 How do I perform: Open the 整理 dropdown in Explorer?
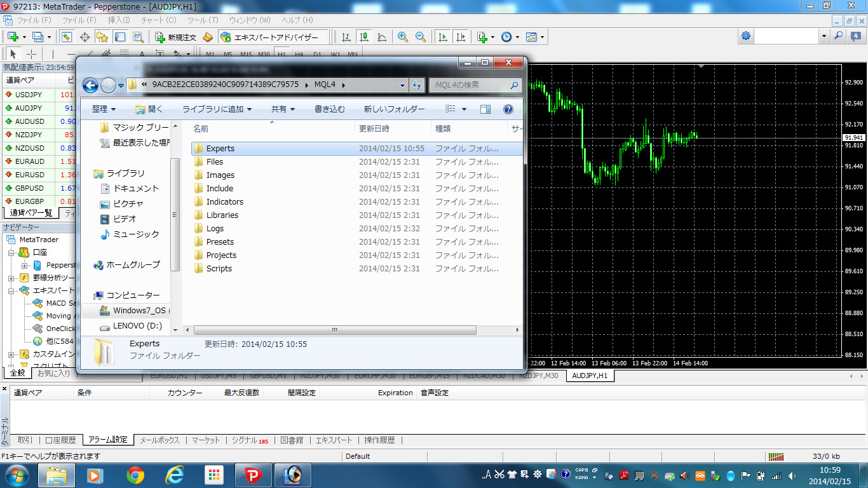click(x=104, y=109)
